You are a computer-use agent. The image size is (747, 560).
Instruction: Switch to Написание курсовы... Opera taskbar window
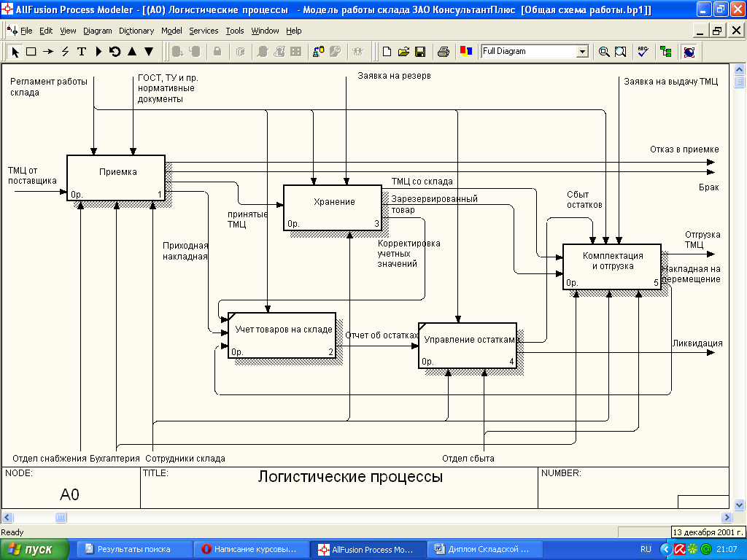point(253,549)
